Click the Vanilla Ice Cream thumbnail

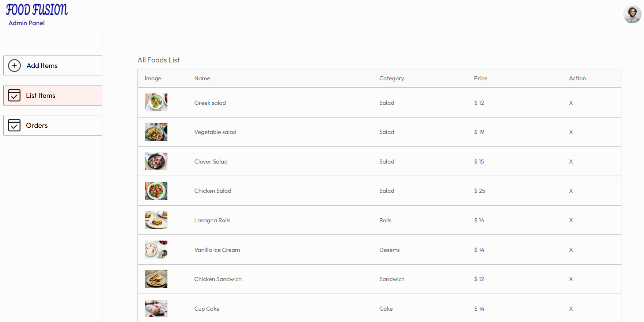[156, 250]
